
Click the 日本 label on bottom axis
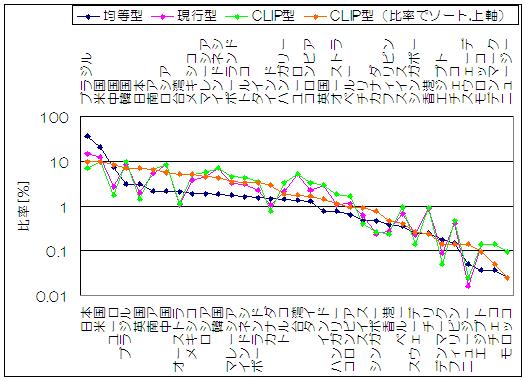[86, 320]
